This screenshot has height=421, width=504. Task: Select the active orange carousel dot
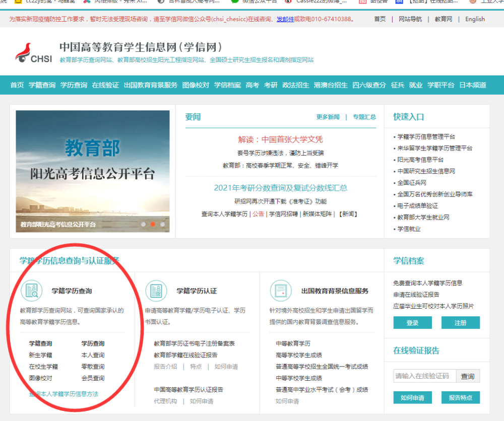[x=153, y=224]
